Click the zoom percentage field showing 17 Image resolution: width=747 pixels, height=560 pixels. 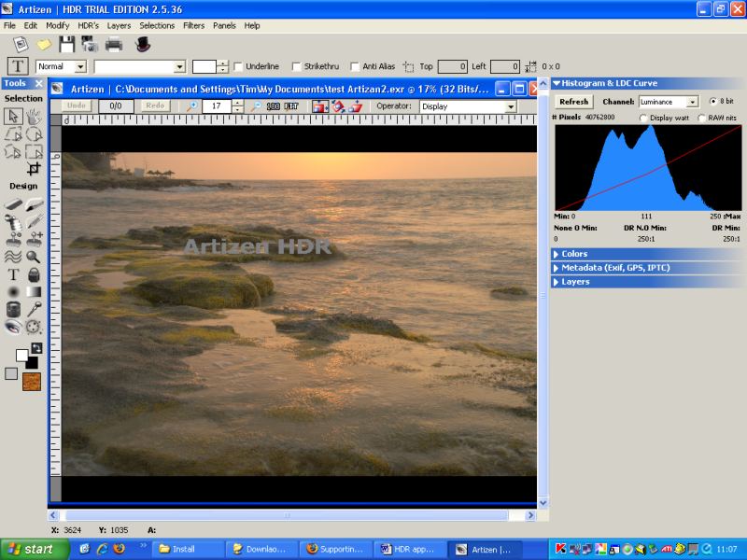pos(217,106)
